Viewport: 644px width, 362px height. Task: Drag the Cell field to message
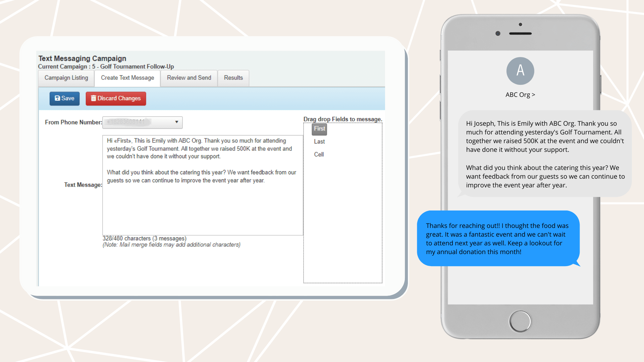[318, 154]
